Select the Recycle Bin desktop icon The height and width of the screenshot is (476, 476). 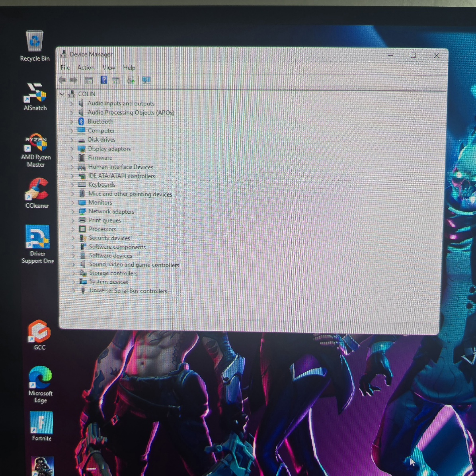35,46
